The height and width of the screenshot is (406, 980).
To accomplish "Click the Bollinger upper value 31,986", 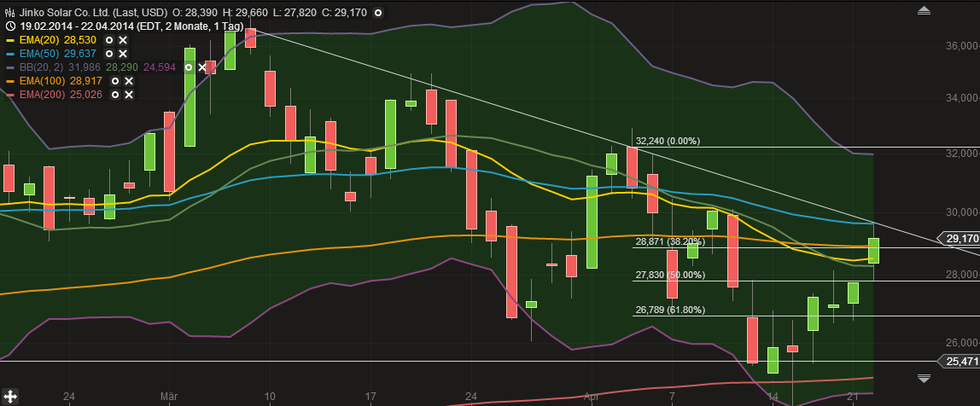I will [x=85, y=67].
